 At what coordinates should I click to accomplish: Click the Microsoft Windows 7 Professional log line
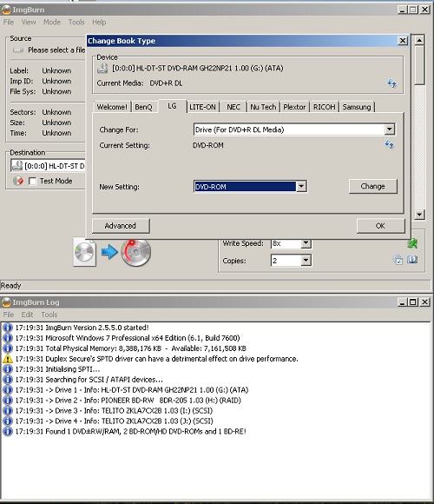[x=128, y=338]
